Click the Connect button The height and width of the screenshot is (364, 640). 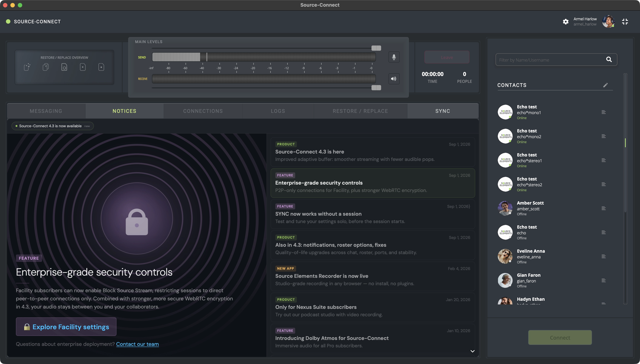[x=560, y=338]
